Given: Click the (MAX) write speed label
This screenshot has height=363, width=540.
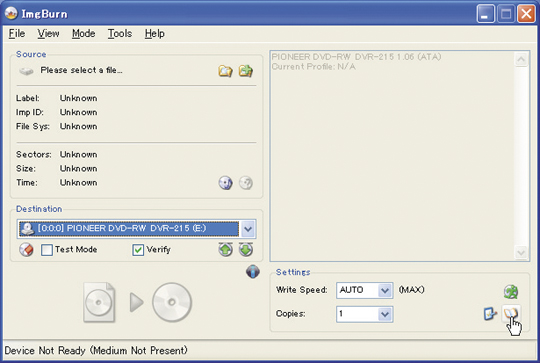Looking at the screenshot, I should pos(412,290).
